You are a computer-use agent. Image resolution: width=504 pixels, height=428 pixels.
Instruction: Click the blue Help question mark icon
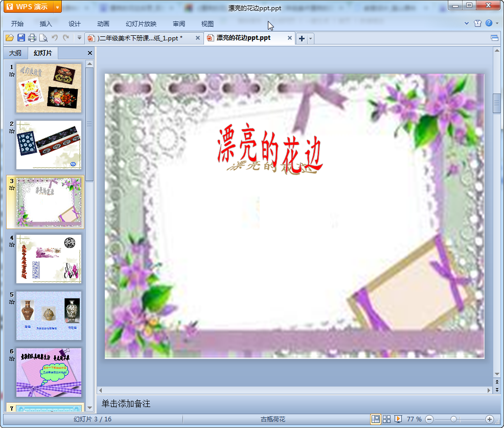coord(489,23)
